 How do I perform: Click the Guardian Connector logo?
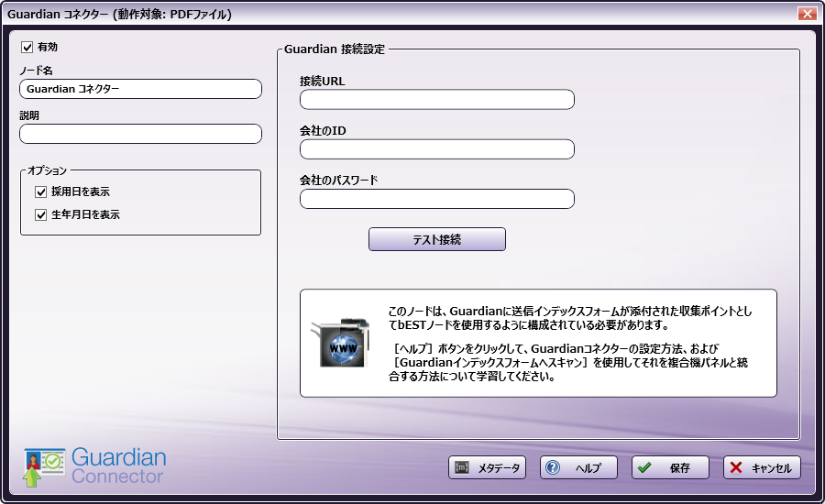coord(95,466)
